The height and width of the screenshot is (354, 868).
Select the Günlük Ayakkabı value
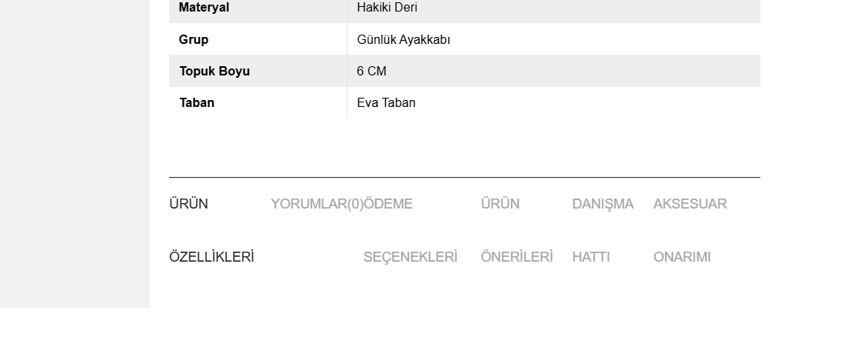tap(404, 40)
